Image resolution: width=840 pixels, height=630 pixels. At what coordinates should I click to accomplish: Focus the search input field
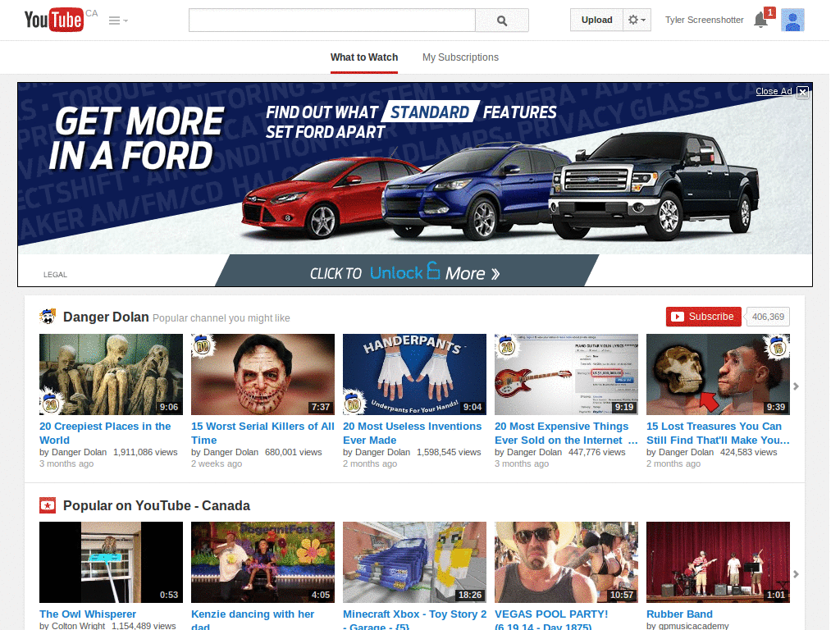[x=332, y=21]
